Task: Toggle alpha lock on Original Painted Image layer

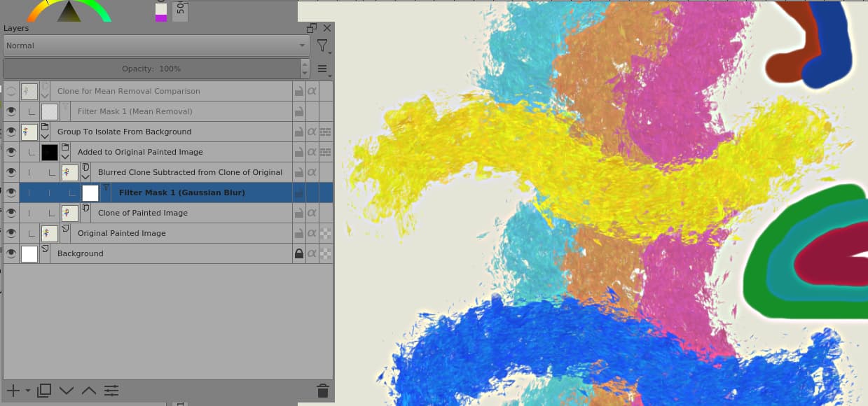Action: coord(312,233)
